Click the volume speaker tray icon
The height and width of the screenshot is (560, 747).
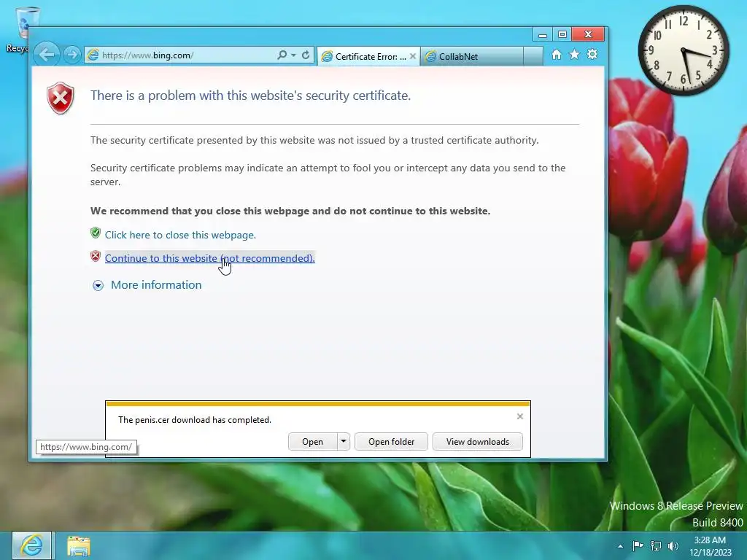[x=673, y=545]
